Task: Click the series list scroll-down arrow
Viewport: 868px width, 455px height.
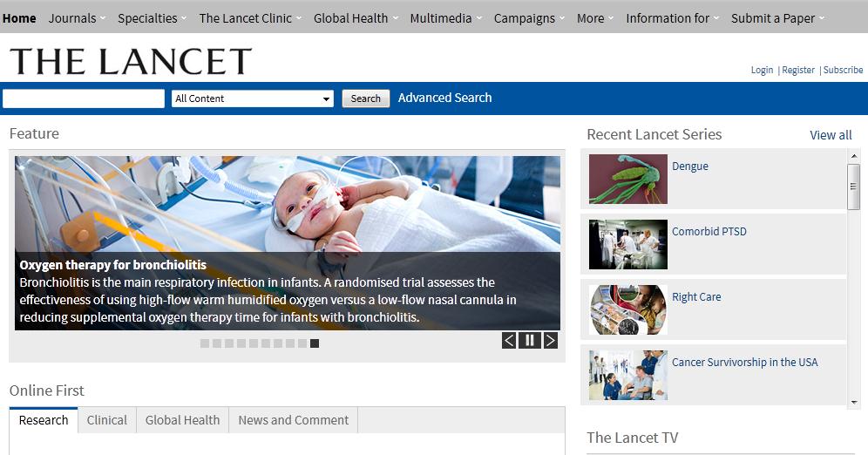Action: (853, 402)
